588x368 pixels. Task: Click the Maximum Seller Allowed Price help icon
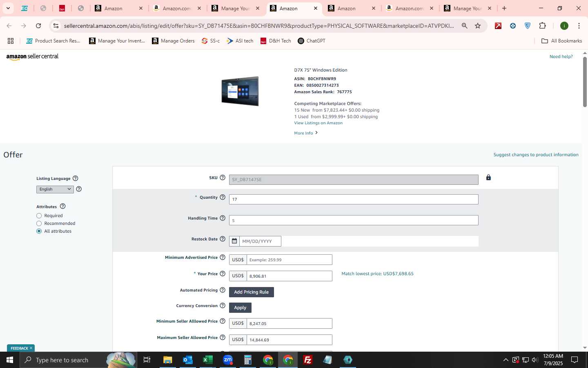(x=223, y=337)
